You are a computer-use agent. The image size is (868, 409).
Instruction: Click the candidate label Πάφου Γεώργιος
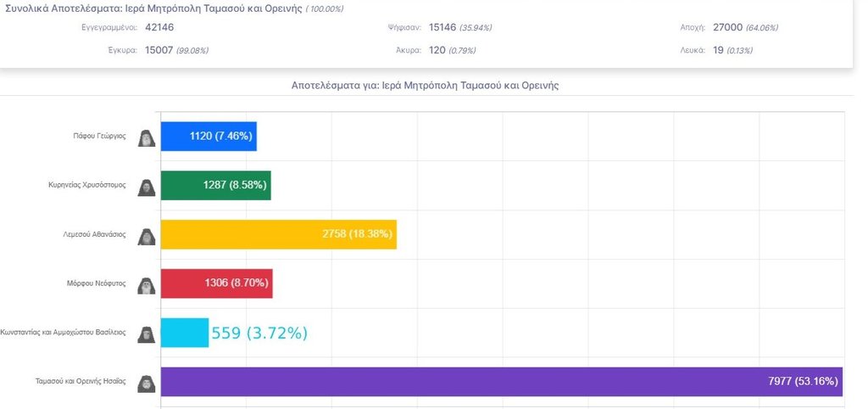click(x=100, y=136)
